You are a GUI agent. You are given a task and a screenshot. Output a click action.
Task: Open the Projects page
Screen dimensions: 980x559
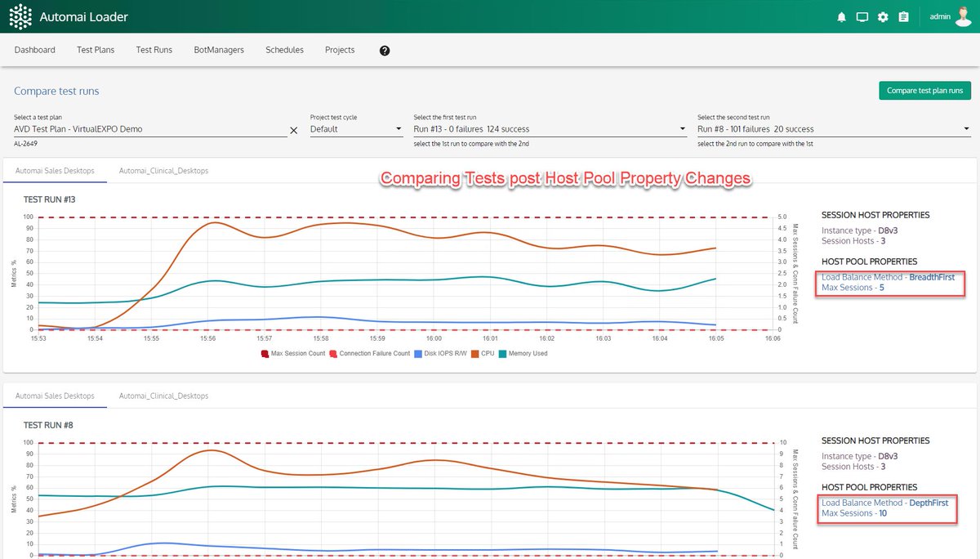[x=340, y=50]
